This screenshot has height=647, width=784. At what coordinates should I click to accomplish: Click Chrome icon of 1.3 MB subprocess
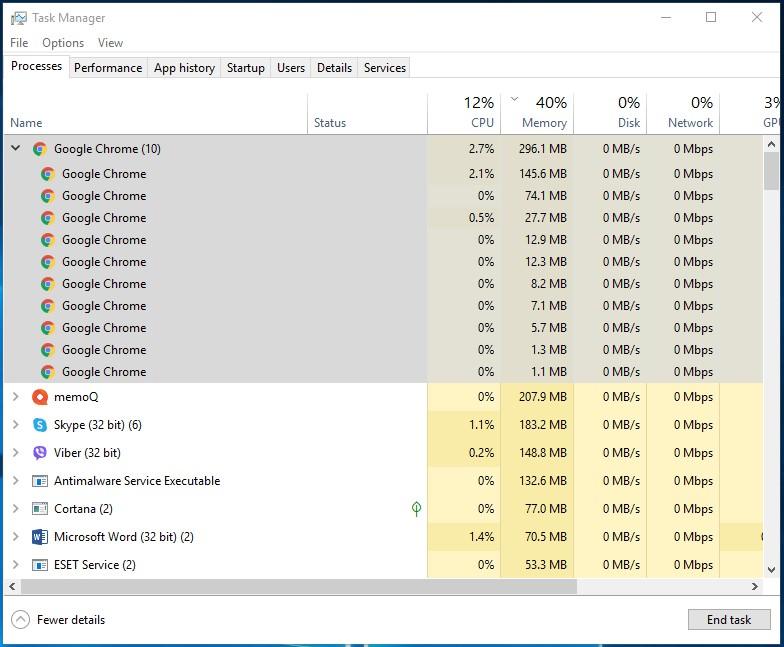48,350
